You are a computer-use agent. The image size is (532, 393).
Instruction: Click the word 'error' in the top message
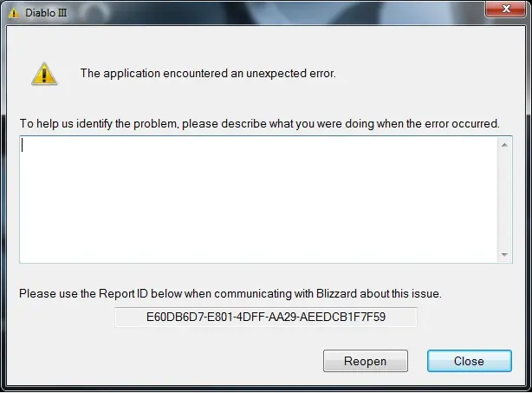coord(322,74)
